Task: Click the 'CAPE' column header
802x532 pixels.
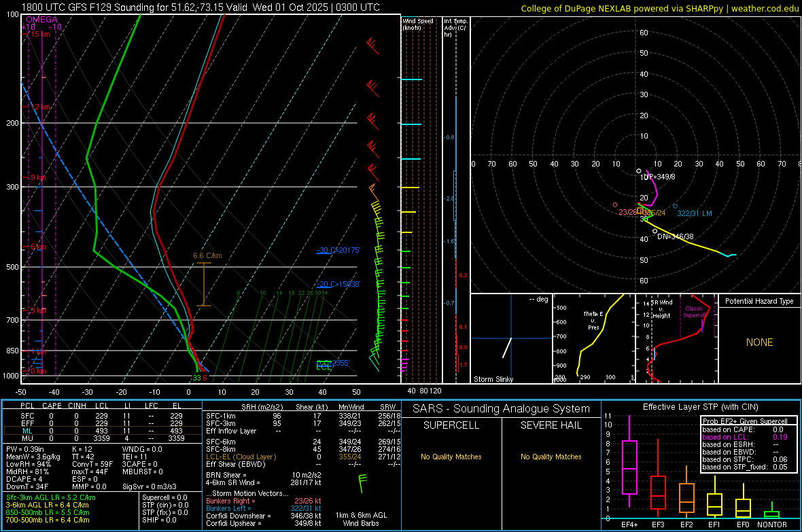Action: (52, 406)
